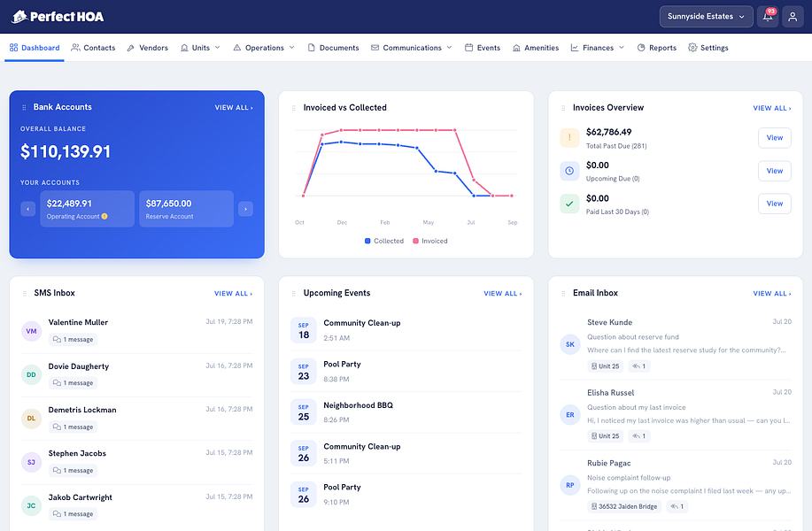Open the user profile icon
812x531 pixels.
[x=793, y=17]
